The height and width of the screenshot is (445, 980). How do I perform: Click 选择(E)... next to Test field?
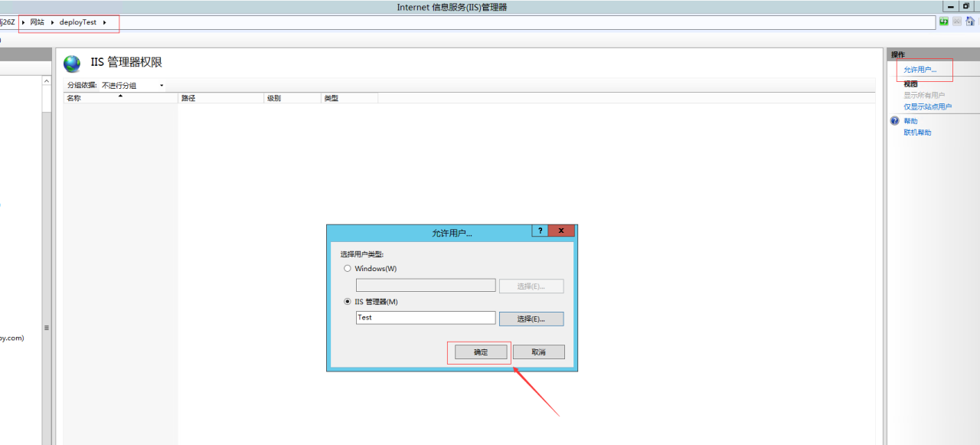tap(531, 319)
